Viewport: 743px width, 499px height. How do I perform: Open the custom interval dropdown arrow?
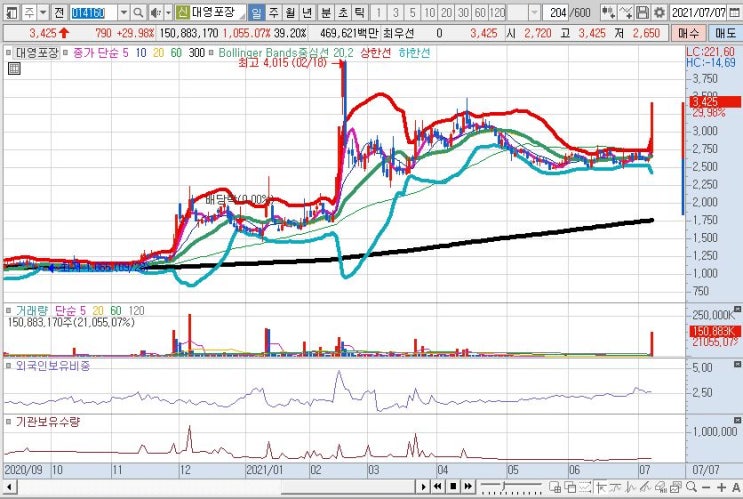[534, 12]
